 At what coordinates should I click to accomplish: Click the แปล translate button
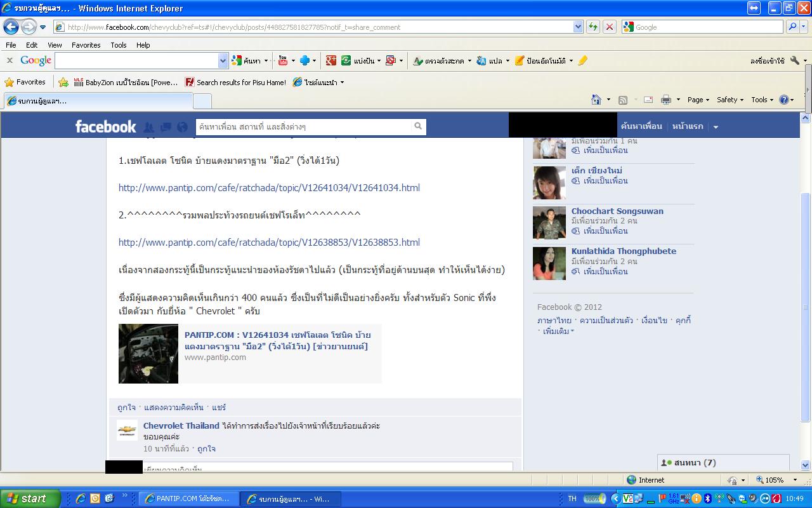coord(489,61)
